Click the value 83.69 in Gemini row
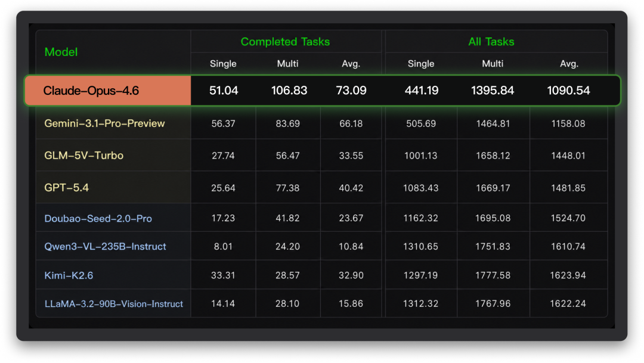 point(287,123)
